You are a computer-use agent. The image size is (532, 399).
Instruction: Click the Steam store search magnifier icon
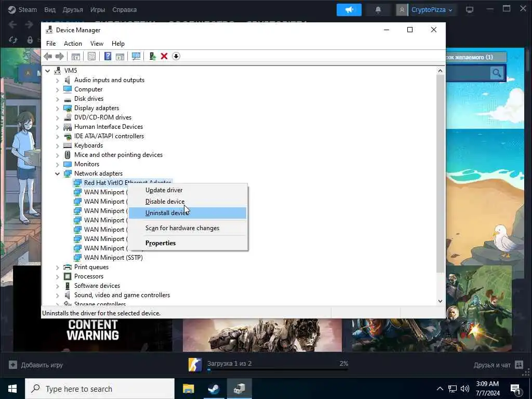tap(497, 73)
